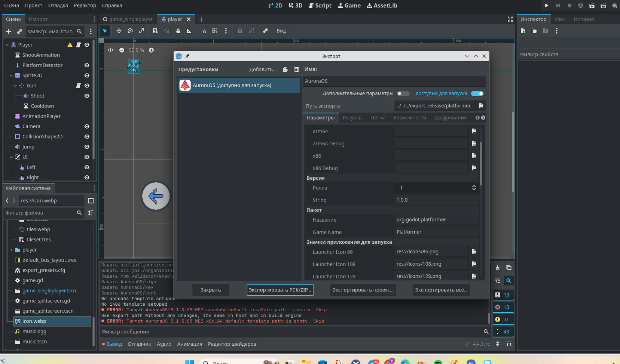Image resolution: width=620 pixels, height=364 pixels.
Task: Toggle the 'Дополнительные параметры' switch
Action: (x=403, y=93)
